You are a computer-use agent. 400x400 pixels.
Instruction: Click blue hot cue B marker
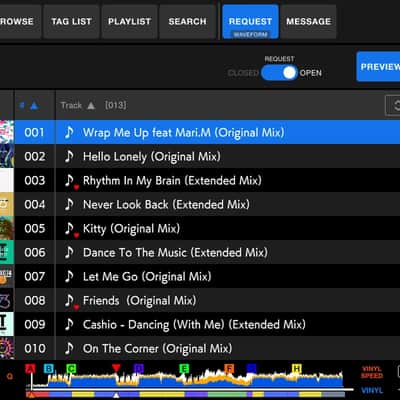pyautogui.click(x=49, y=369)
